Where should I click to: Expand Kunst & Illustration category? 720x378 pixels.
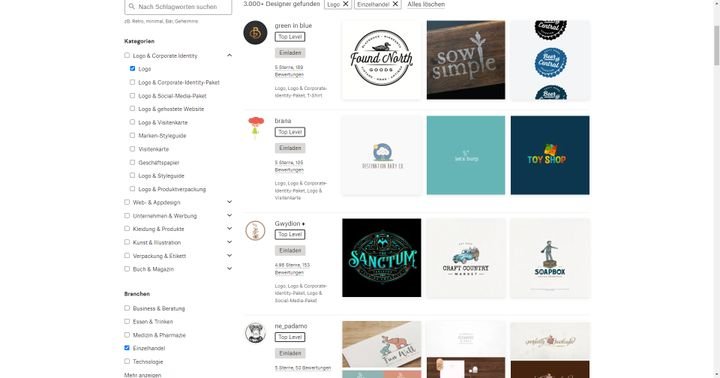point(229,242)
